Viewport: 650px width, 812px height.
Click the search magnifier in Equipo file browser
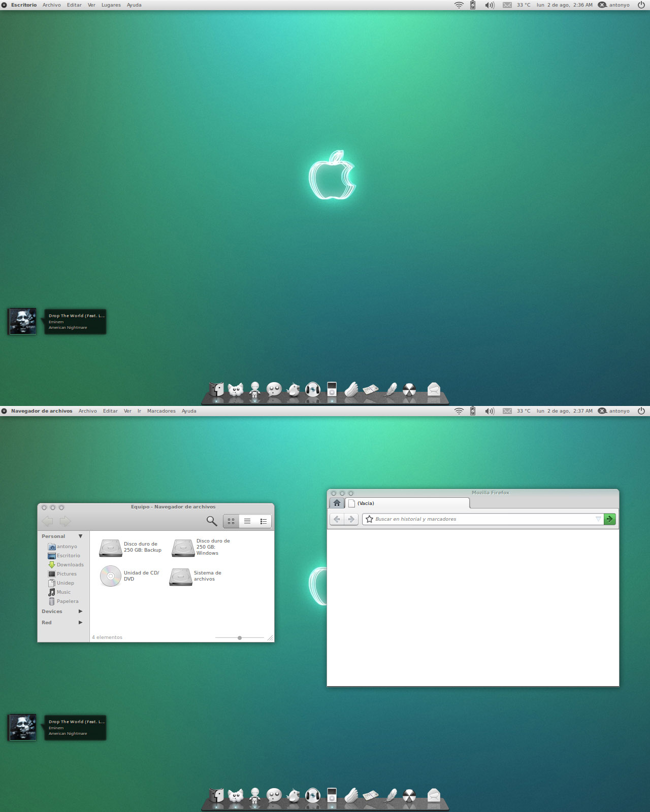pos(212,521)
